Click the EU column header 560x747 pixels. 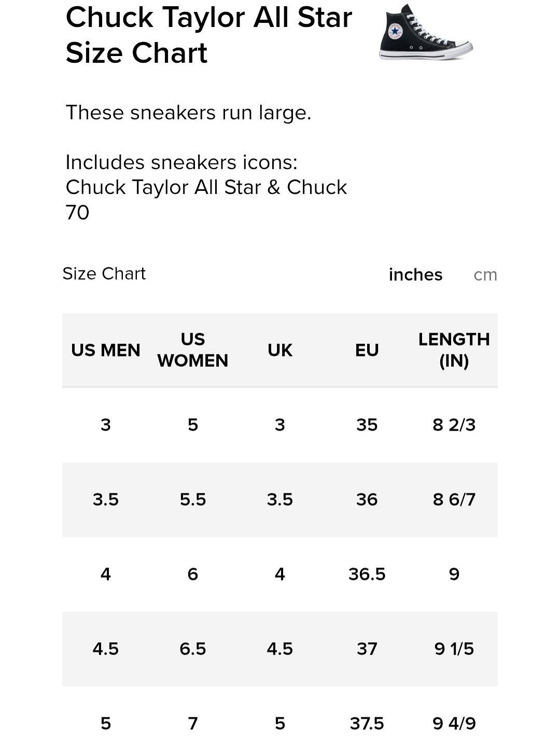click(x=367, y=350)
